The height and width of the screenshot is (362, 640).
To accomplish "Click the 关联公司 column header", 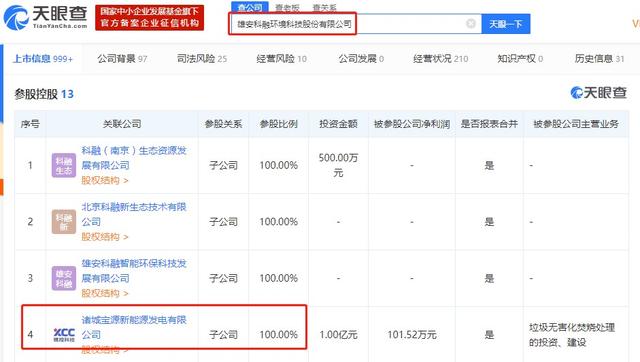I will (122, 124).
